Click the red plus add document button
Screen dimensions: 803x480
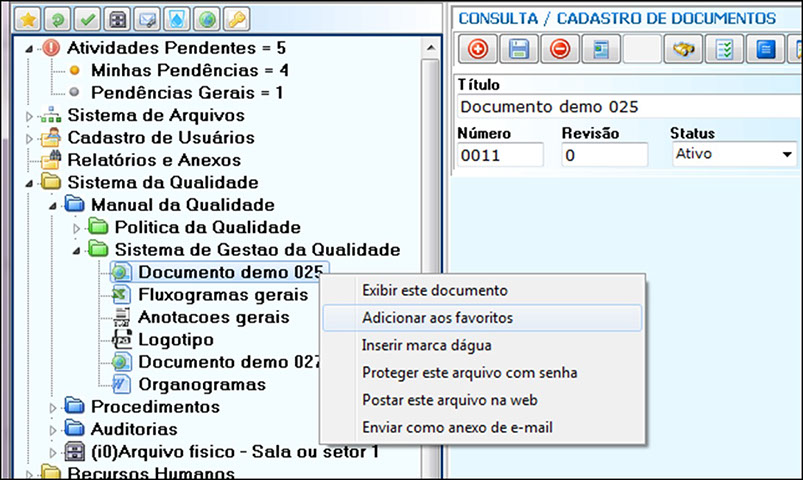click(478, 49)
